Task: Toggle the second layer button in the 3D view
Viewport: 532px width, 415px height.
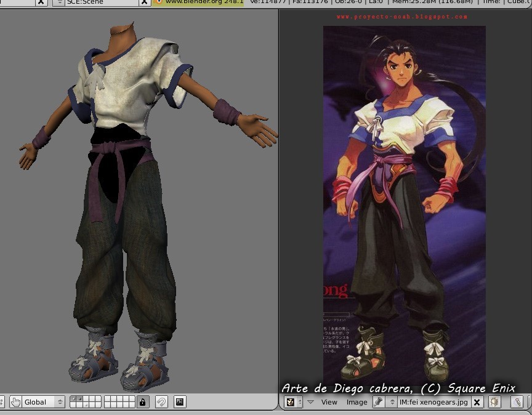Action: [x=80, y=399]
